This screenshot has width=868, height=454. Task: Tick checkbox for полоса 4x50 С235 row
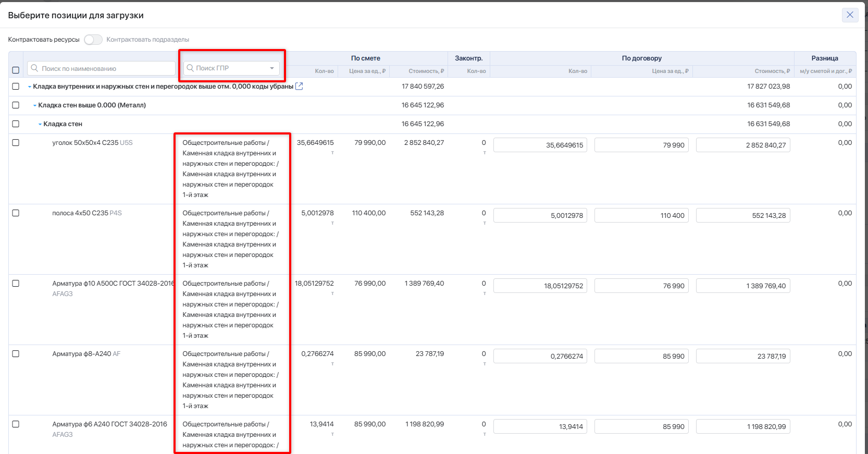click(16, 213)
